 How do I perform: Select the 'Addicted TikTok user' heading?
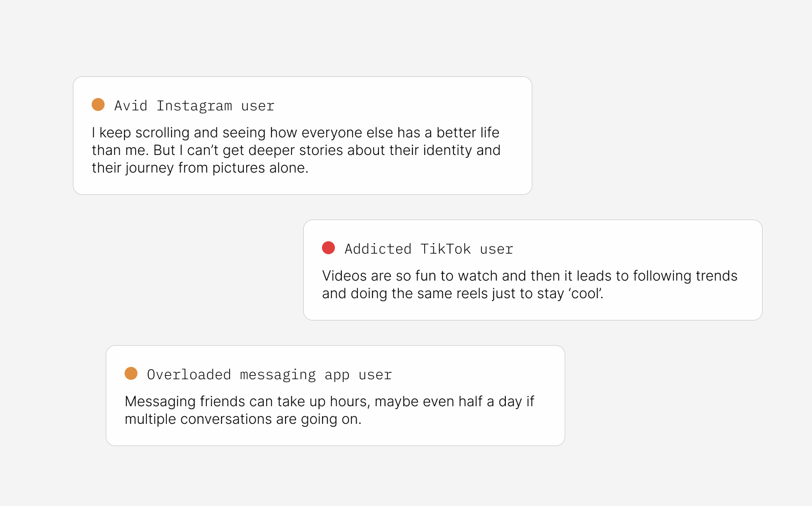[x=429, y=249]
